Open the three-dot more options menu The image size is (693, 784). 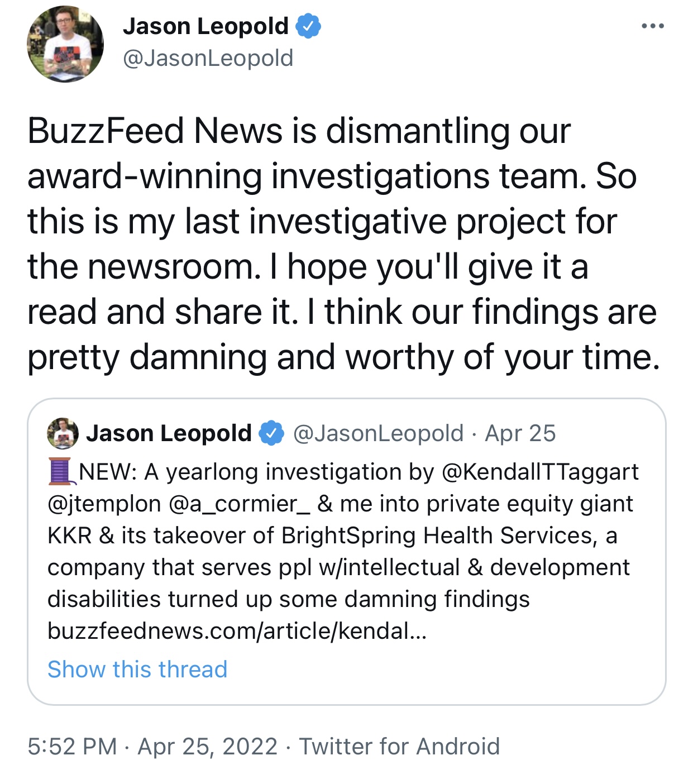tap(652, 26)
